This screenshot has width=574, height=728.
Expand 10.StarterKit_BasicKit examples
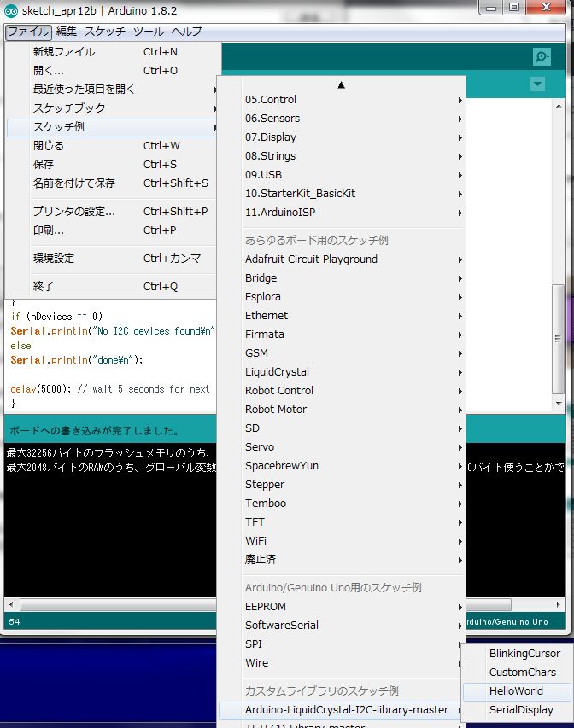342,194
